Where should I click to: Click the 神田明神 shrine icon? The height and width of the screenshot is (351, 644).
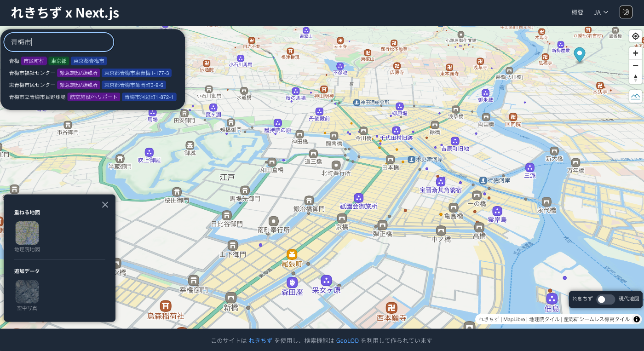pyautogui.click(x=324, y=89)
